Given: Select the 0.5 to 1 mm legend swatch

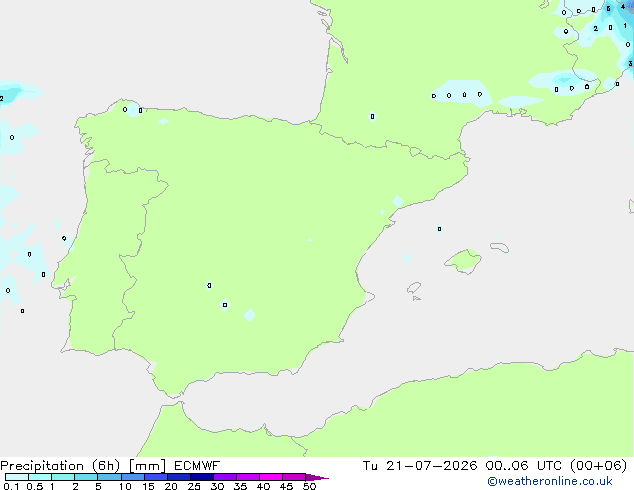Looking at the screenshot, I should (40, 477).
